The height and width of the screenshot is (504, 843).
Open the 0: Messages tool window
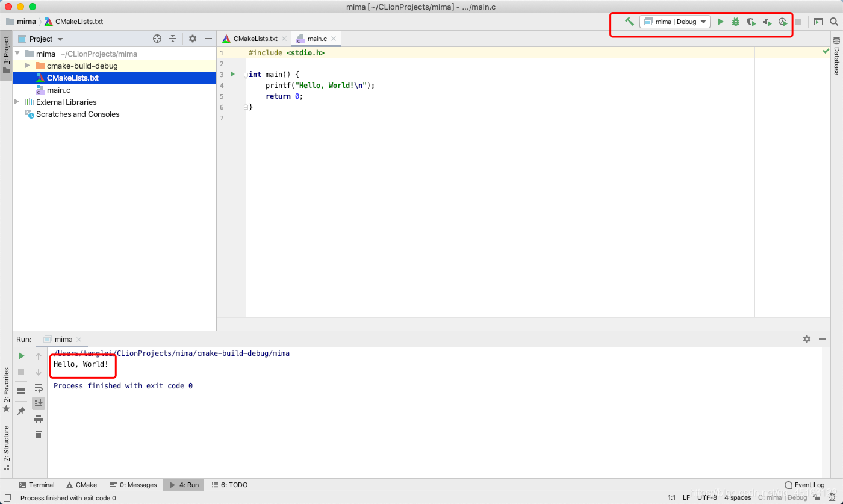134,485
